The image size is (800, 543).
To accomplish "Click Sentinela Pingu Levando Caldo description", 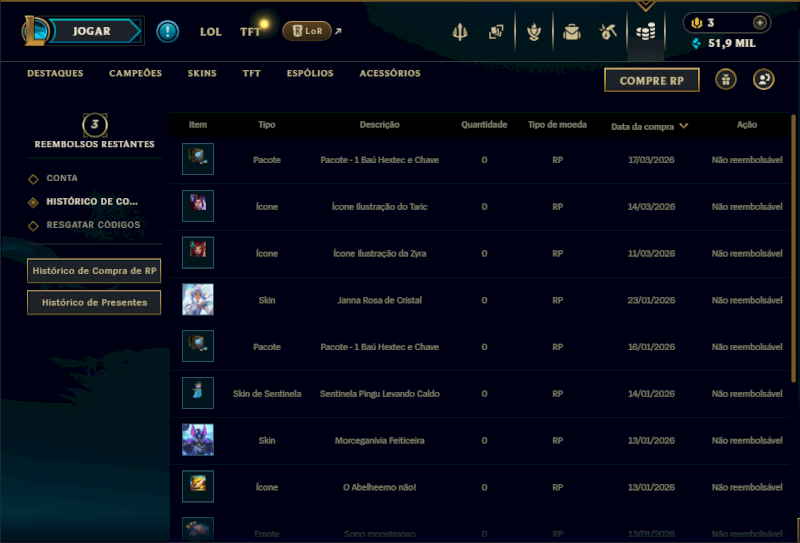I will coord(380,394).
